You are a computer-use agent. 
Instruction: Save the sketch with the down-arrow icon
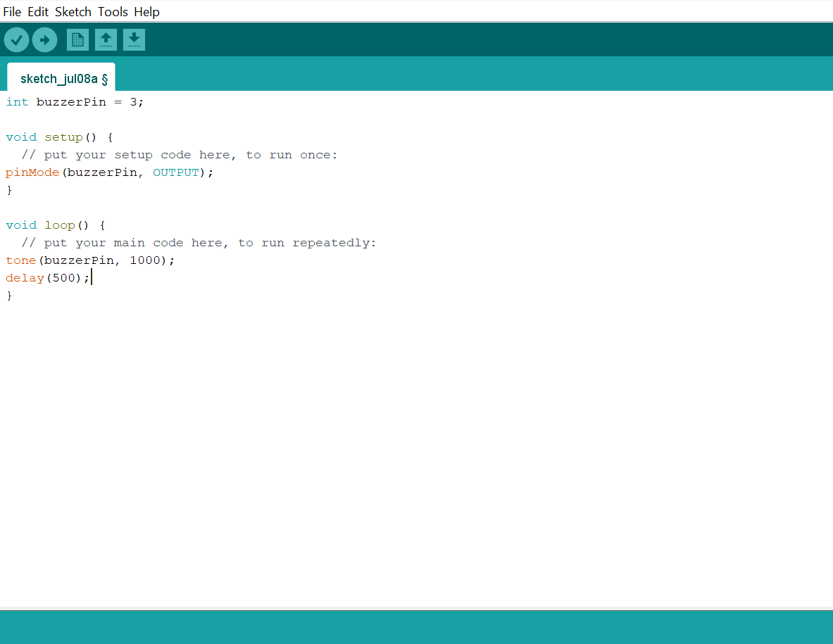(134, 40)
